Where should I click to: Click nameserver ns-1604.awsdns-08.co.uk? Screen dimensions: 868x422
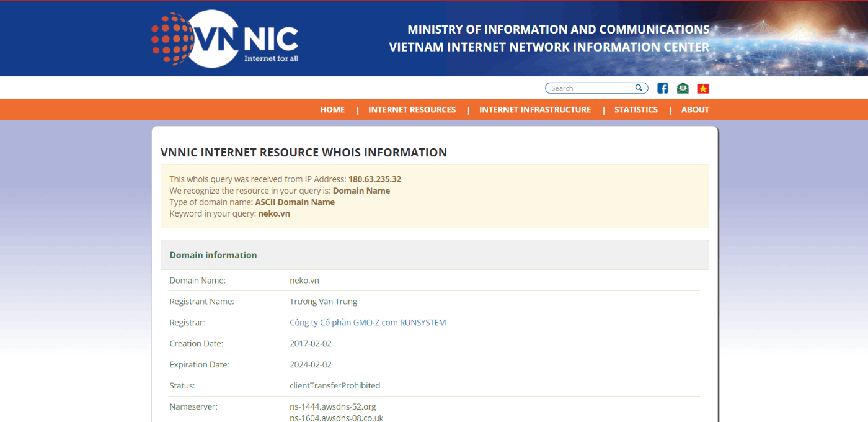tap(337, 418)
